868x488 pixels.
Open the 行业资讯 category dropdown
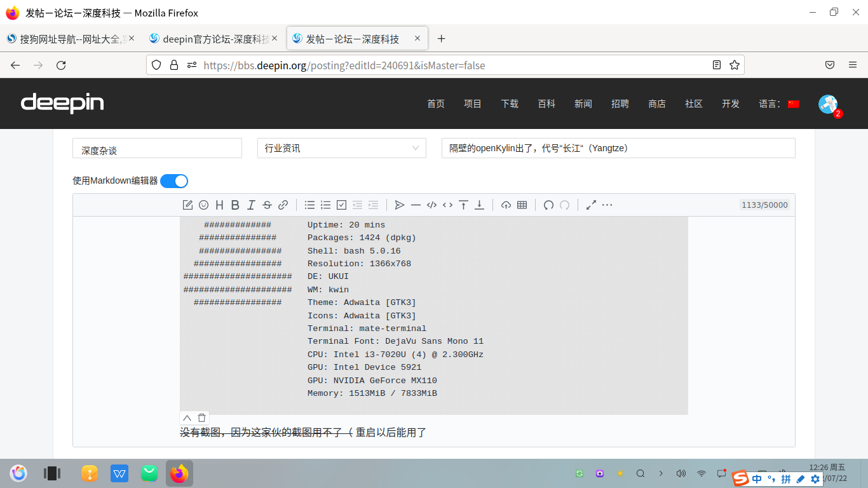(341, 147)
